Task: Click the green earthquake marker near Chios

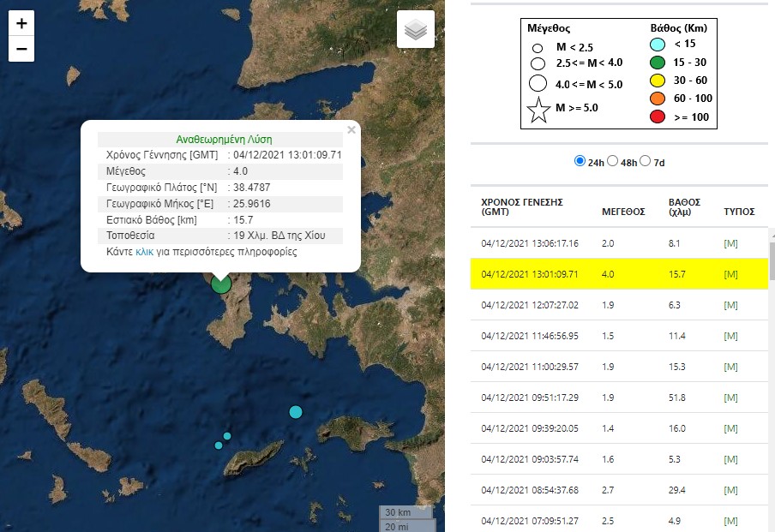Action: coord(221,283)
